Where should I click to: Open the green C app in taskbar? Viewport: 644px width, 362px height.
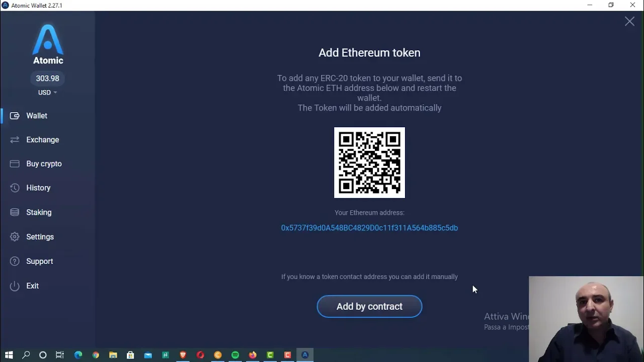270,355
